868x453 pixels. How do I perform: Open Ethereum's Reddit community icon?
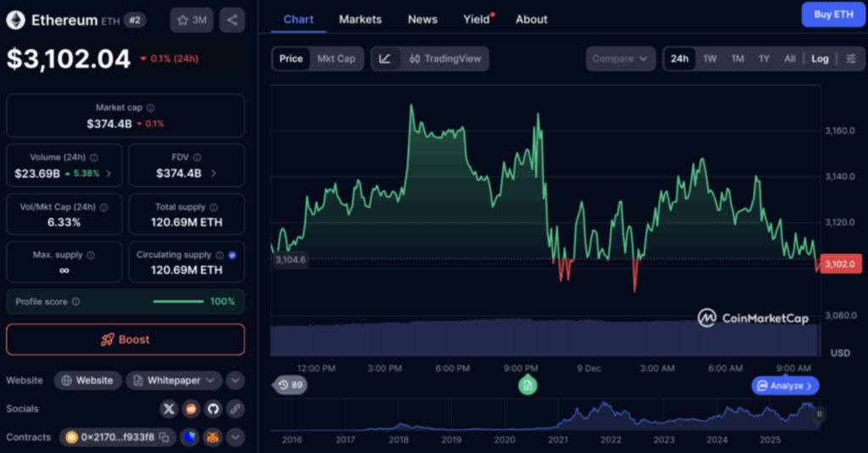pyautogui.click(x=192, y=409)
